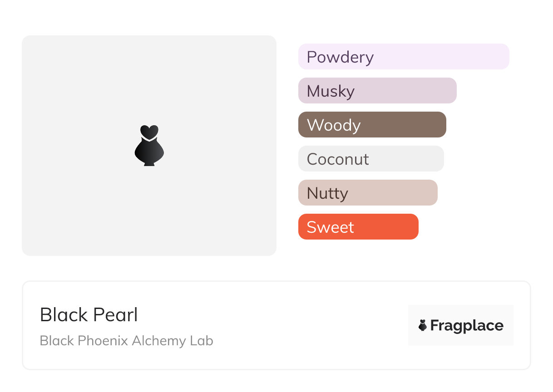Image resolution: width=553 pixels, height=392 pixels.
Task: Click the word "Powdery" in the accords list
Action: point(340,57)
